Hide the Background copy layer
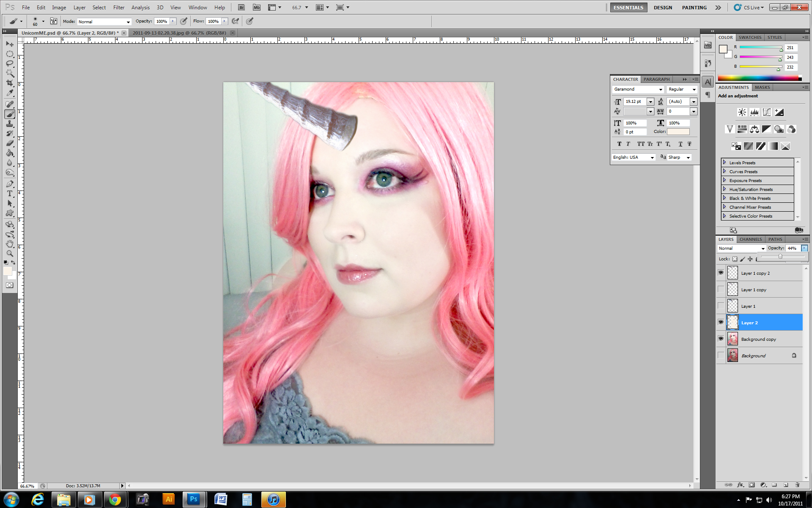The image size is (812, 508). (x=721, y=339)
